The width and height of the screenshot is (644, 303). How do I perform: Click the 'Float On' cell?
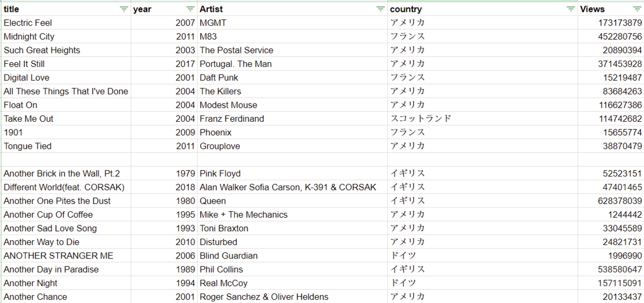[x=66, y=105]
